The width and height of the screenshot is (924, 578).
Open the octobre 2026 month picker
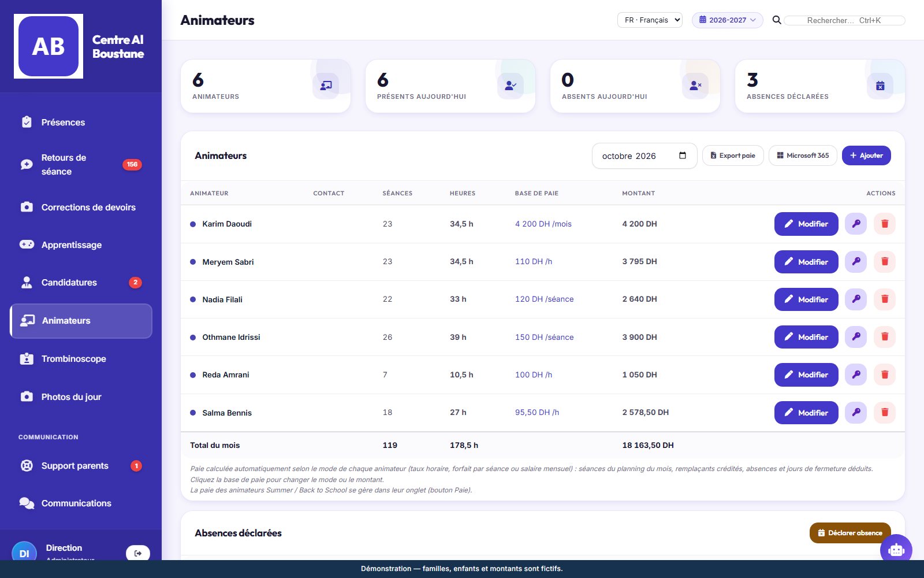coord(644,156)
